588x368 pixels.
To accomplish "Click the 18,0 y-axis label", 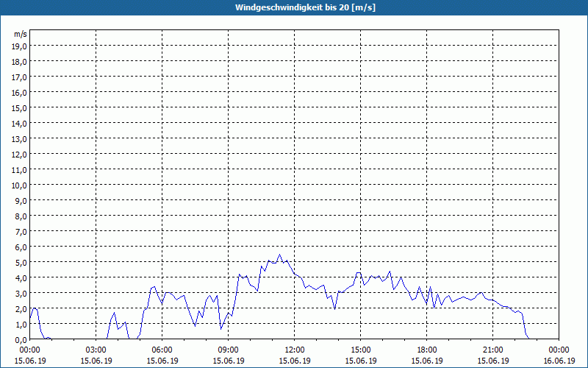I will click(x=20, y=62).
